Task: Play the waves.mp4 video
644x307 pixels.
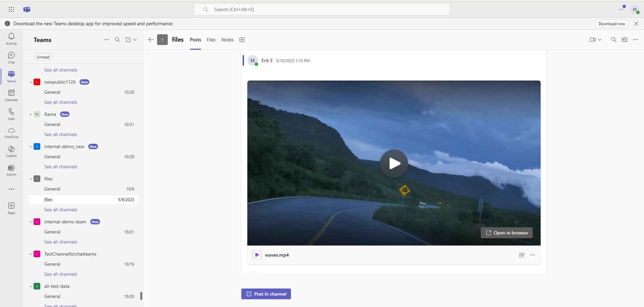Action: 394,163
